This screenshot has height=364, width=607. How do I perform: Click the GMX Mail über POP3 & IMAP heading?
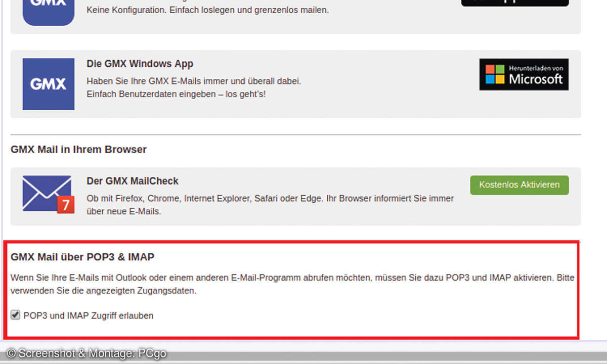(82, 257)
